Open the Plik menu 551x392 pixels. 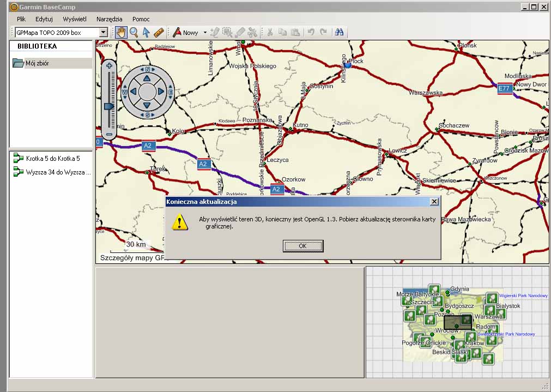pos(21,19)
